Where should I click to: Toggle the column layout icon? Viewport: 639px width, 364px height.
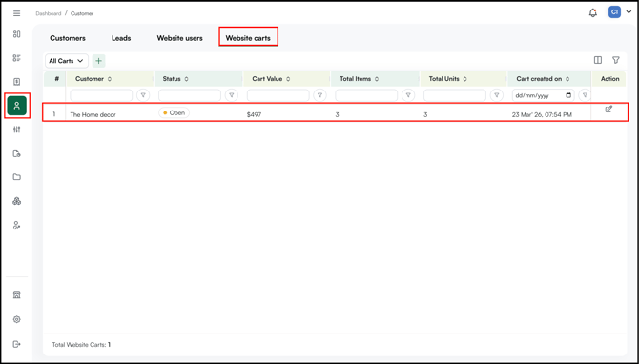pyautogui.click(x=598, y=60)
